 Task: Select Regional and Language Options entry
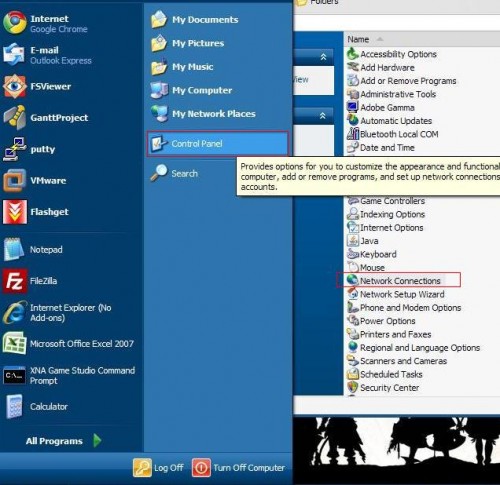tap(413, 347)
